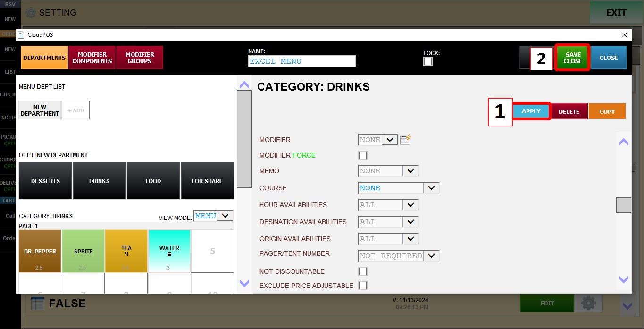The image size is (644, 329).
Task: Select empty menu slot 5
Action: (x=212, y=251)
